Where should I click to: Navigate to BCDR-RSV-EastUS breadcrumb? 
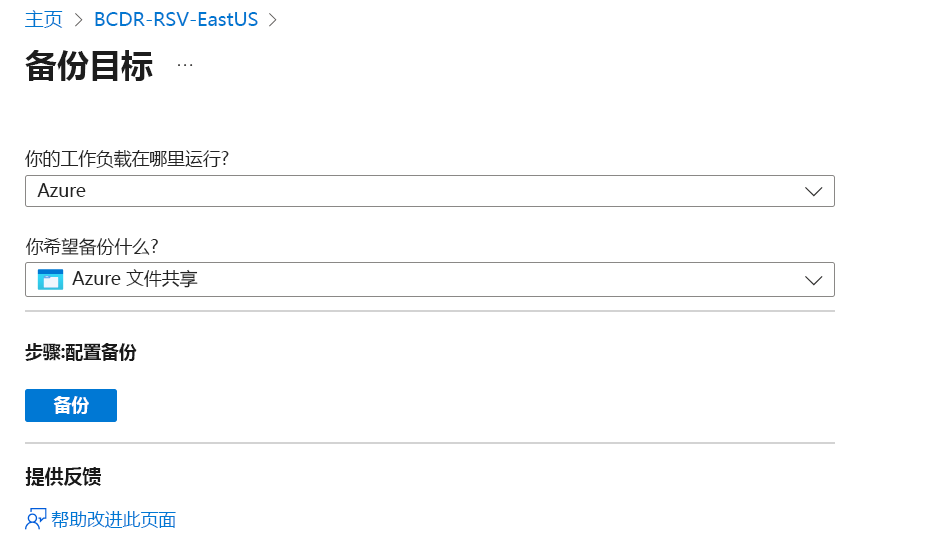176,19
